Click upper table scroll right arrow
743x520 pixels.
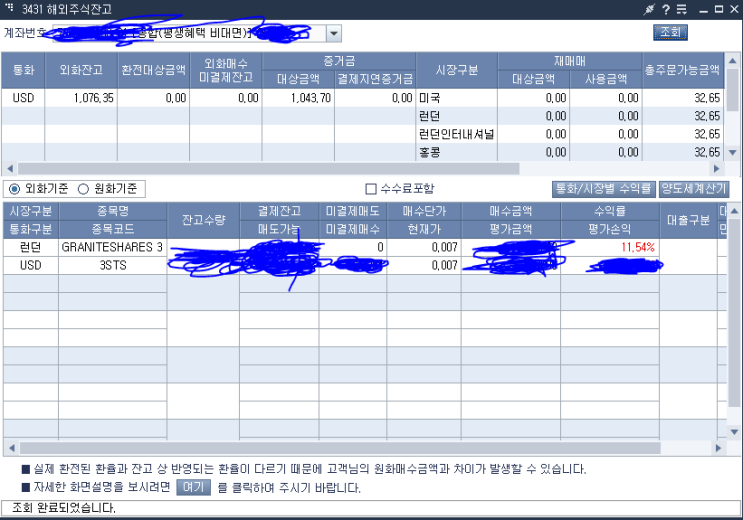coord(716,168)
